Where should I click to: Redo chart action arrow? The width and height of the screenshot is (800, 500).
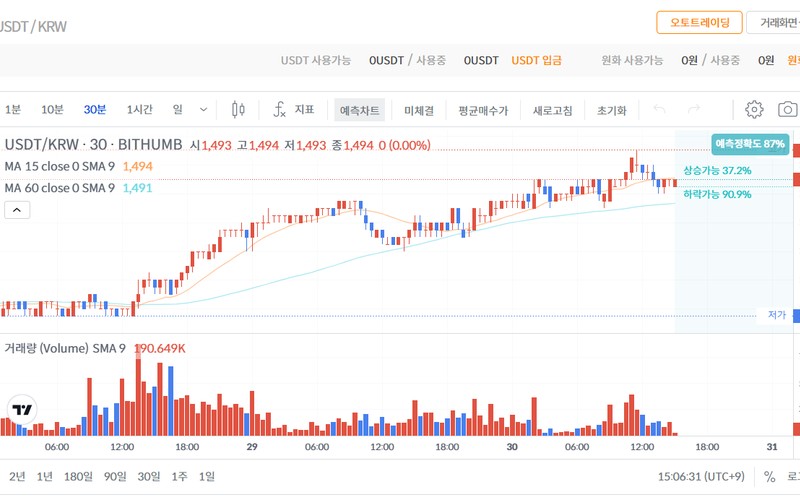pyautogui.click(x=694, y=109)
